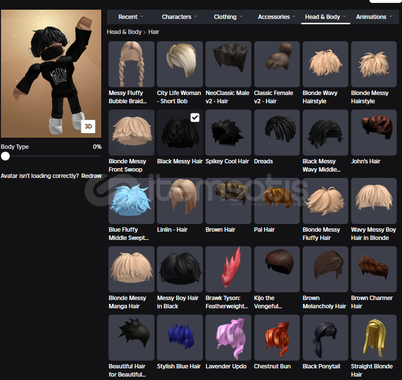Click the Body Type slider handle

[5, 156]
